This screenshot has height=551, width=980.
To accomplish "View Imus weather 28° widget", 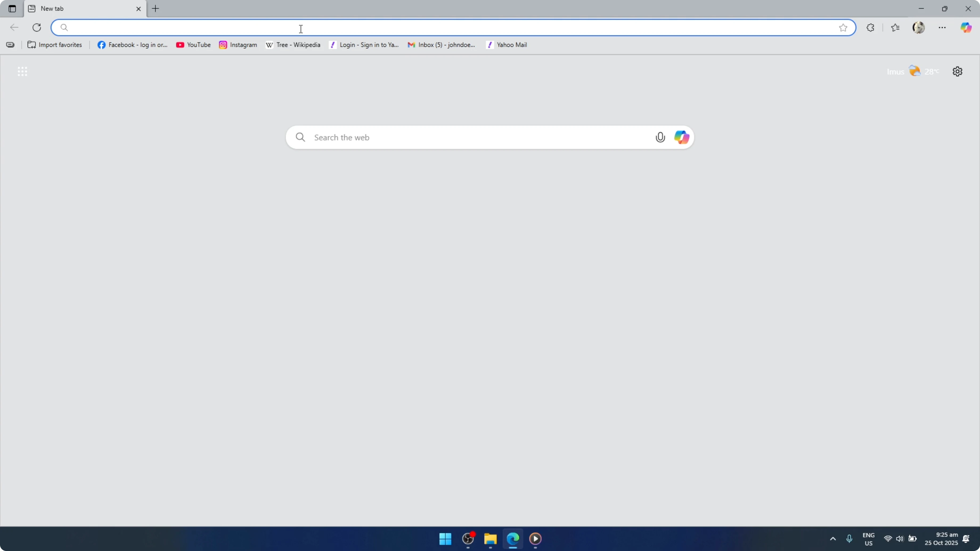I will (913, 72).
